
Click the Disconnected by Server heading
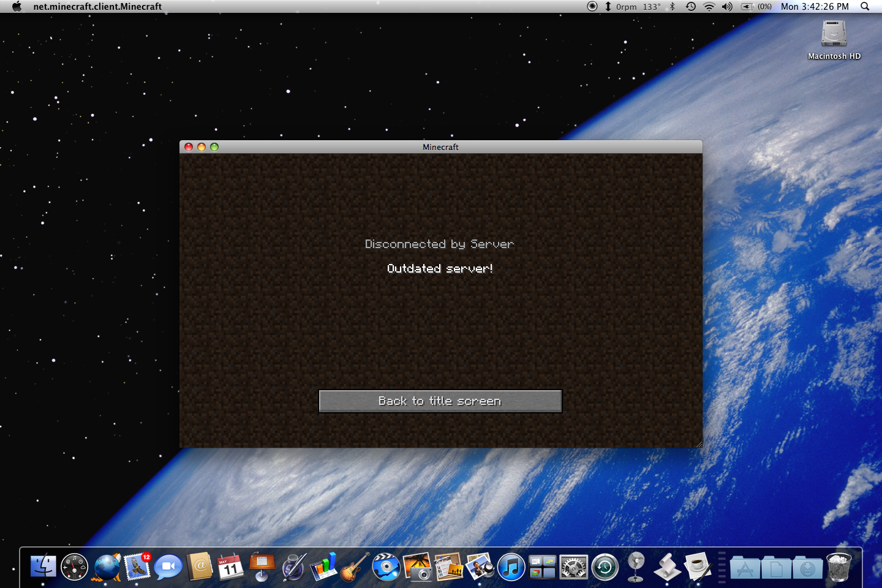click(439, 244)
